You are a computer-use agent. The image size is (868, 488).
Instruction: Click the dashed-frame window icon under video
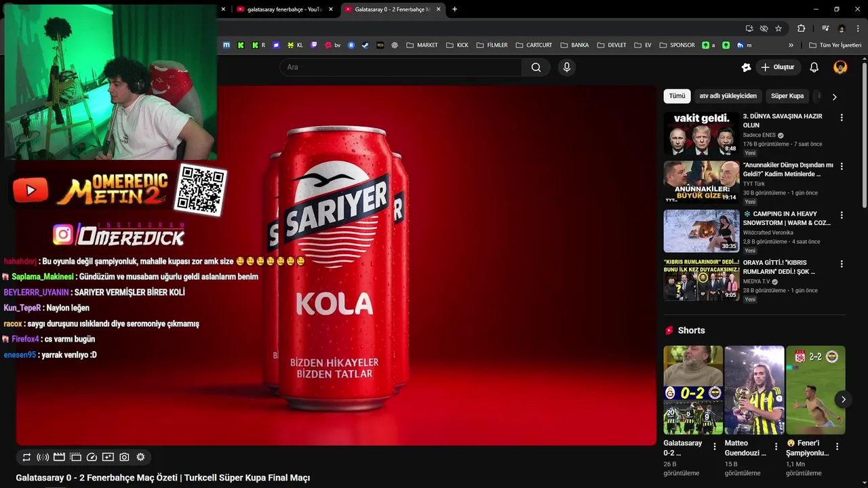pyautogui.click(x=75, y=457)
